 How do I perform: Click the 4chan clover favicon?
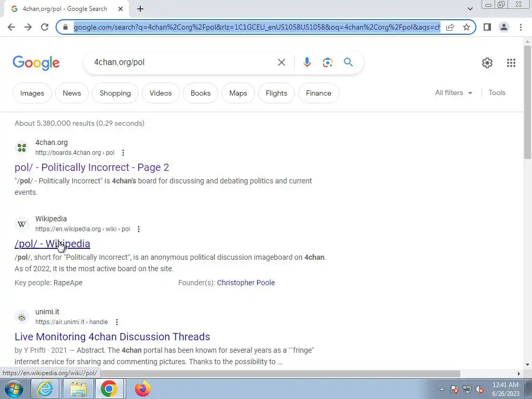(x=22, y=148)
